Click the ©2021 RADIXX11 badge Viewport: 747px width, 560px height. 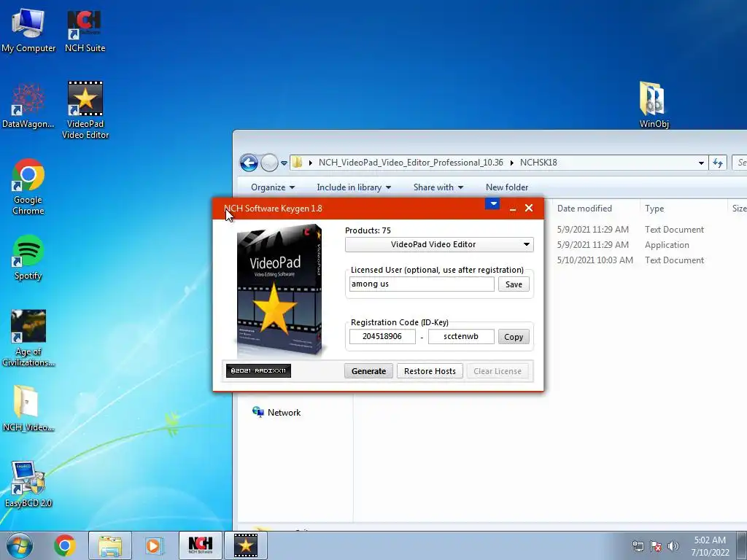(x=258, y=370)
